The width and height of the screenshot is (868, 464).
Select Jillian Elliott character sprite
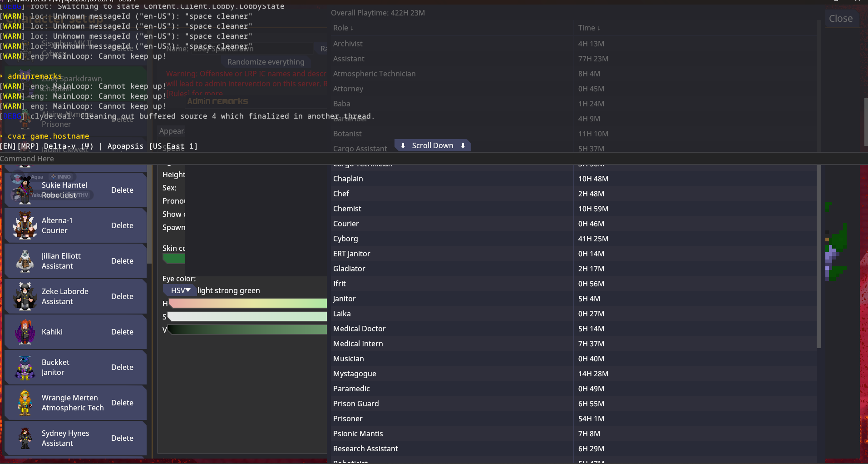tap(25, 261)
